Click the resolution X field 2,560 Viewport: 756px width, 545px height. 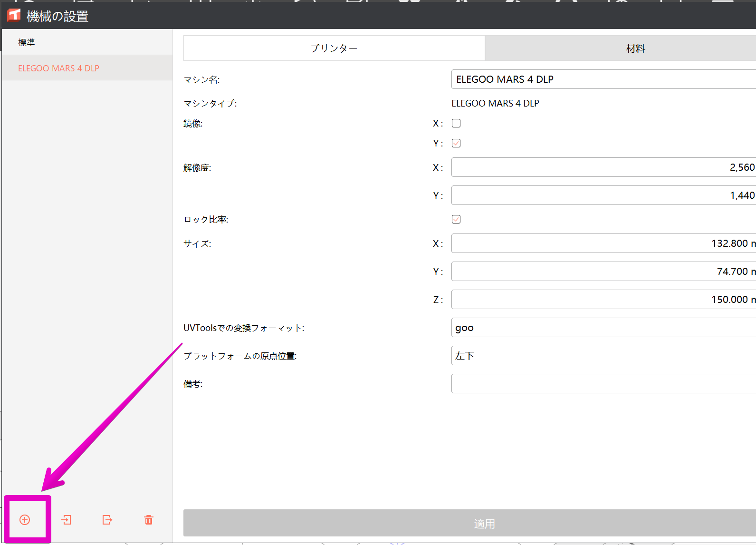pyautogui.click(x=603, y=167)
